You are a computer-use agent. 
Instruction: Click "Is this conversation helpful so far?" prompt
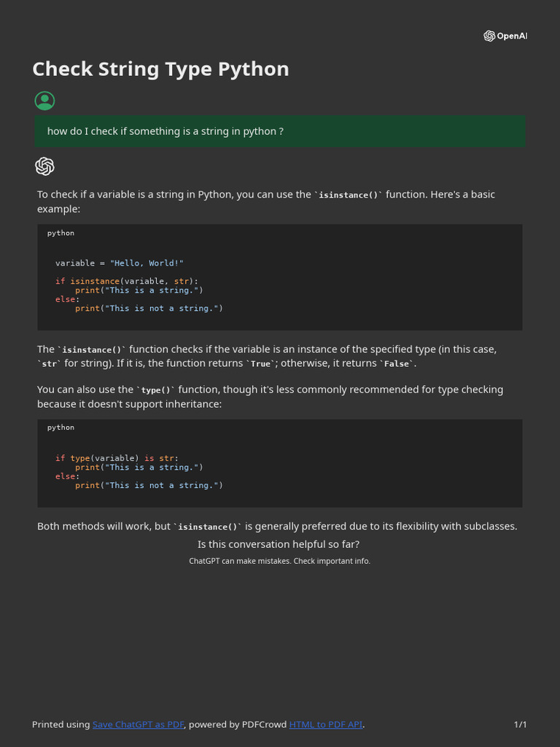(279, 545)
